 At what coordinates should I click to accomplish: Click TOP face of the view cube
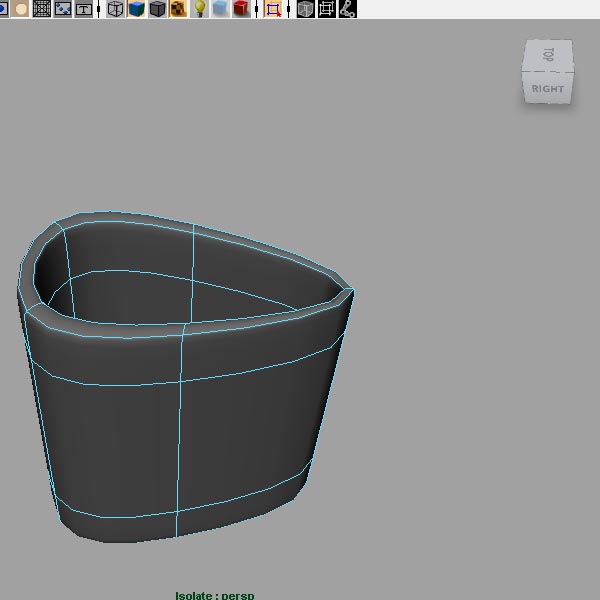click(548, 55)
